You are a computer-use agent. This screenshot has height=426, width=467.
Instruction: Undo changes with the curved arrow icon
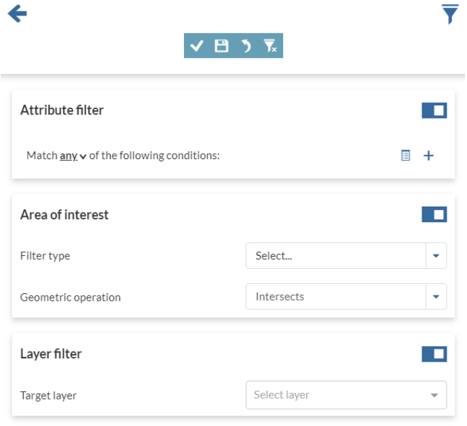click(x=246, y=46)
